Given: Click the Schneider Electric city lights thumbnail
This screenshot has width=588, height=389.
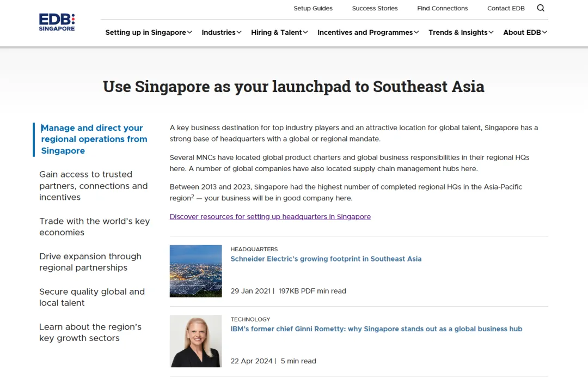Looking at the screenshot, I should point(196,271).
